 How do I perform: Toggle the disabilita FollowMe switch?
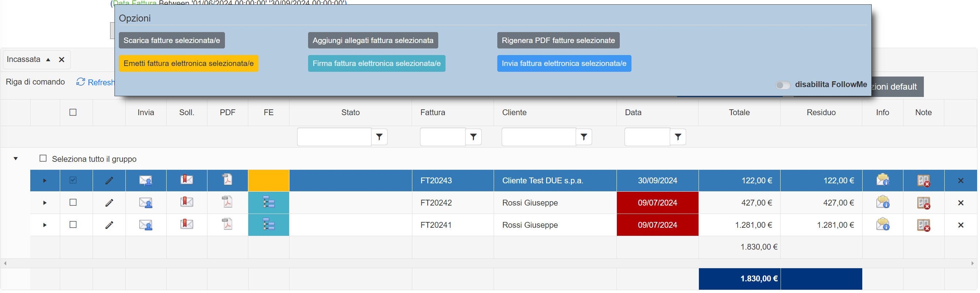pyautogui.click(x=783, y=85)
